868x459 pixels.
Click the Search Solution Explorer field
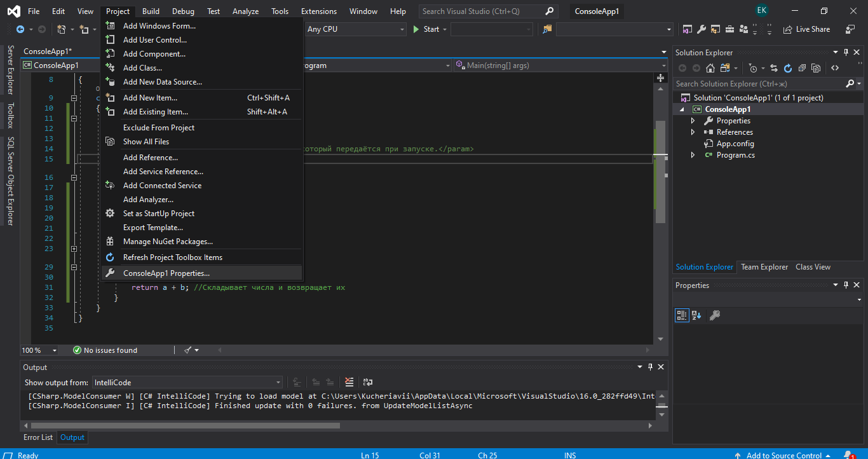point(759,83)
